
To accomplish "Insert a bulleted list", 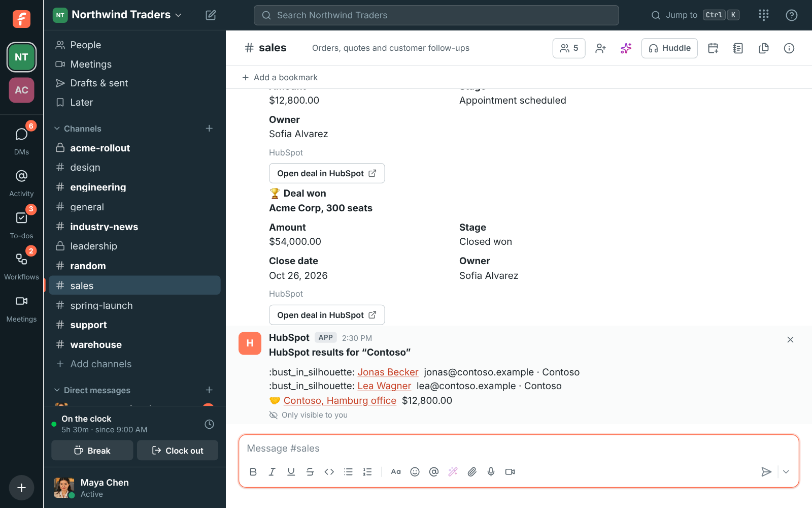I will [x=348, y=472].
